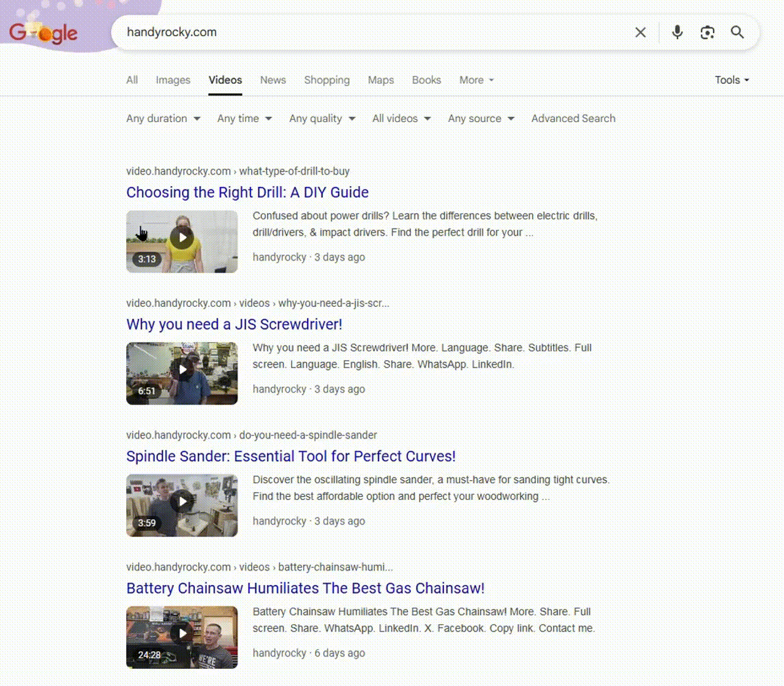Screen dimensions: 784x686
Task: Click 'handyrocky · 6 days ago' text
Action: [309, 654]
